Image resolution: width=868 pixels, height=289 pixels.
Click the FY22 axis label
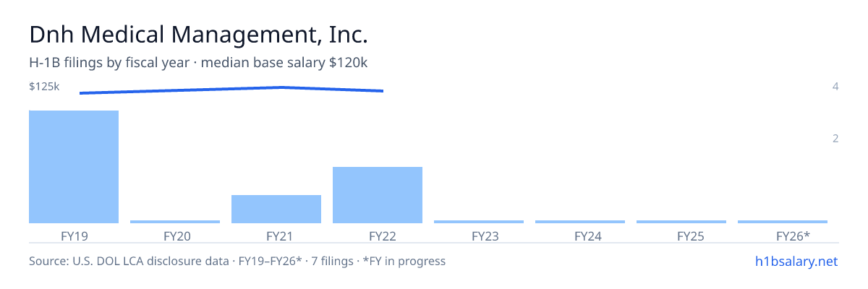point(382,236)
